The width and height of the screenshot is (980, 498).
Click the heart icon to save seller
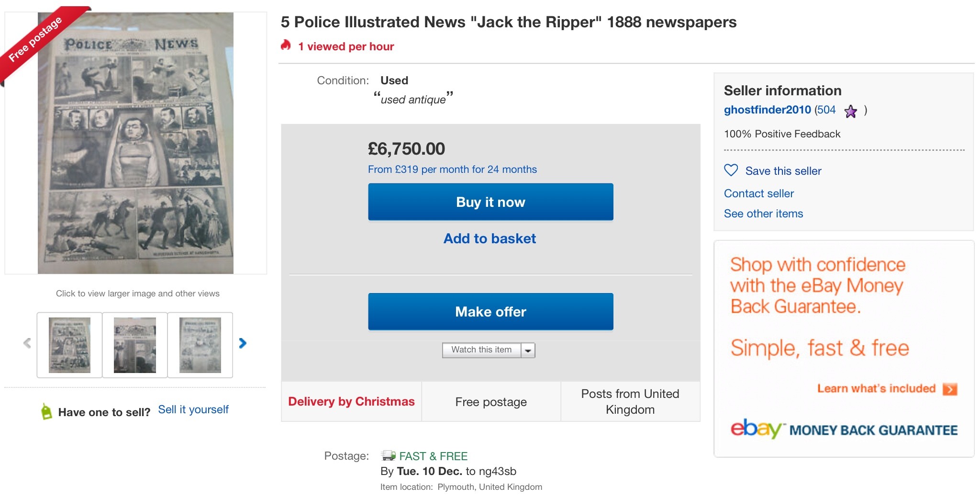point(731,170)
